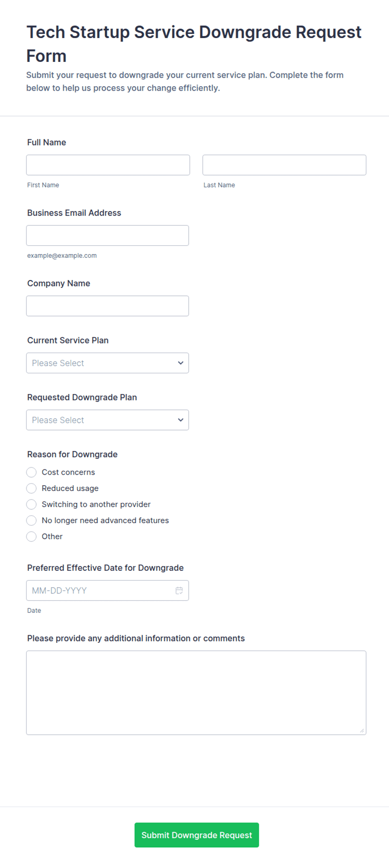This screenshot has width=389, height=868.
Task: Select Switching to another provider option
Action: coord(31,504)
